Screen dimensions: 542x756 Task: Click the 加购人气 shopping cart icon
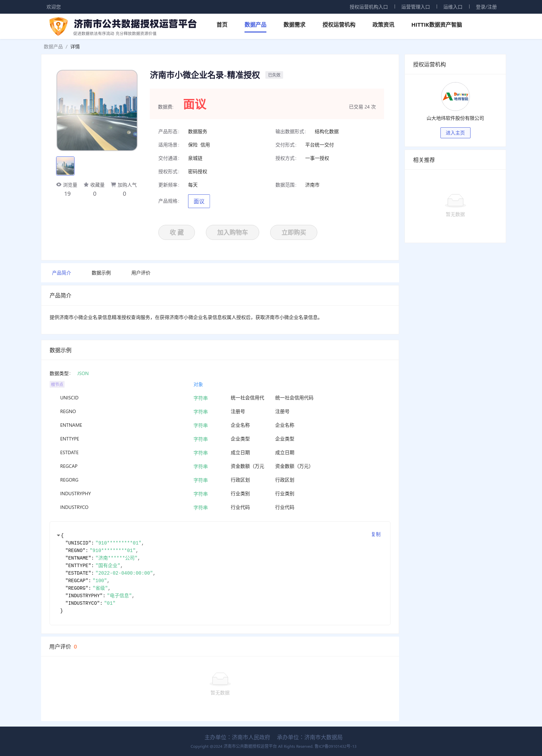click(x=113, y=184)
